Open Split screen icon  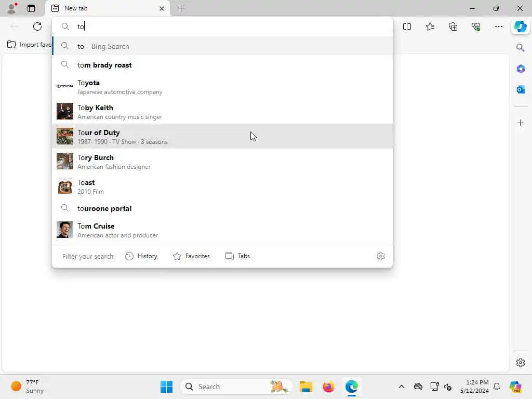click(x=407, y=26)
